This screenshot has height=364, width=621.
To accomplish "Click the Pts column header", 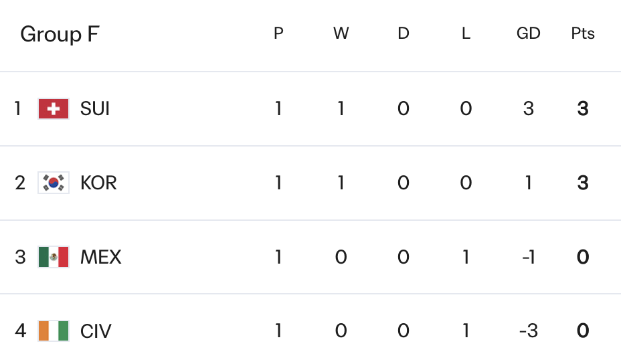I will point(583,33).
